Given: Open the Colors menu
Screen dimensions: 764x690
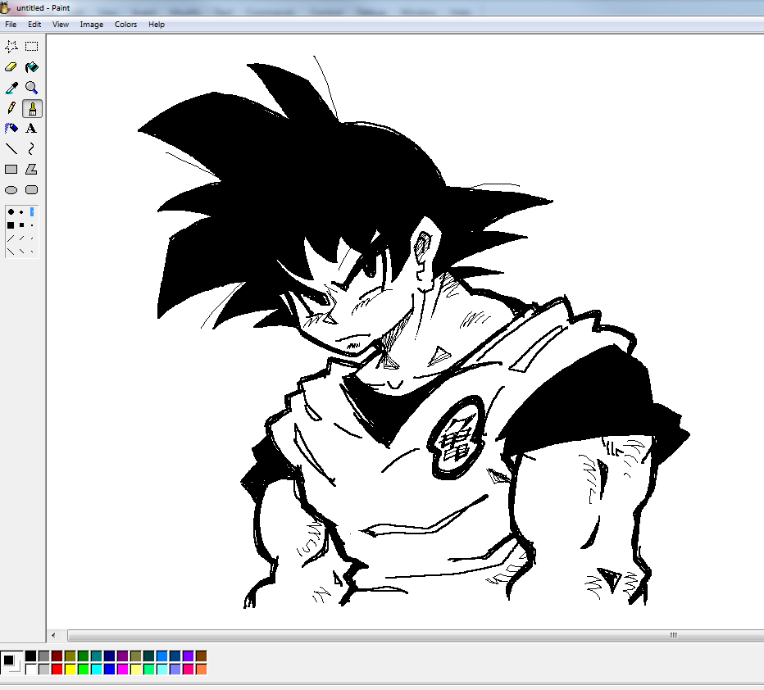Looking at the screenshot, I should pyautogui.click(x=125, y=24).
